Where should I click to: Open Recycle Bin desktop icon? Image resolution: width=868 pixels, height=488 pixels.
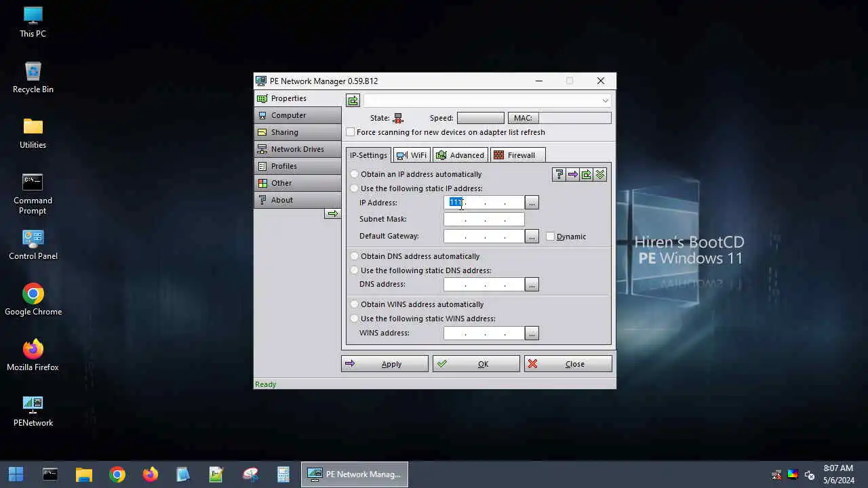coord(33,77)
